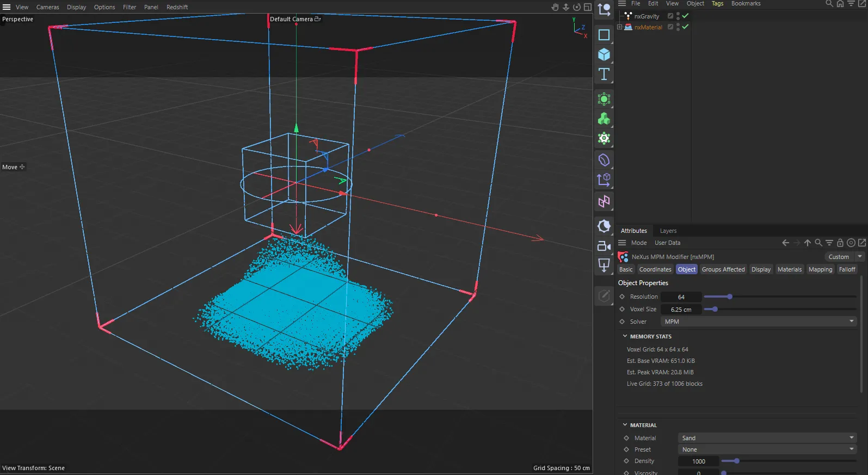Screen dimensions: 868x475
Task: Select the Text spline tool
Action: pyautogui.click(x=604, y=74)
